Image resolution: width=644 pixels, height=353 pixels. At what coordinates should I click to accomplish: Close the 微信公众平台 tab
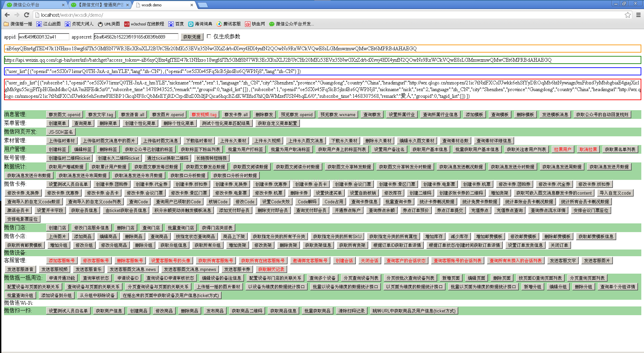click(63, 5)
